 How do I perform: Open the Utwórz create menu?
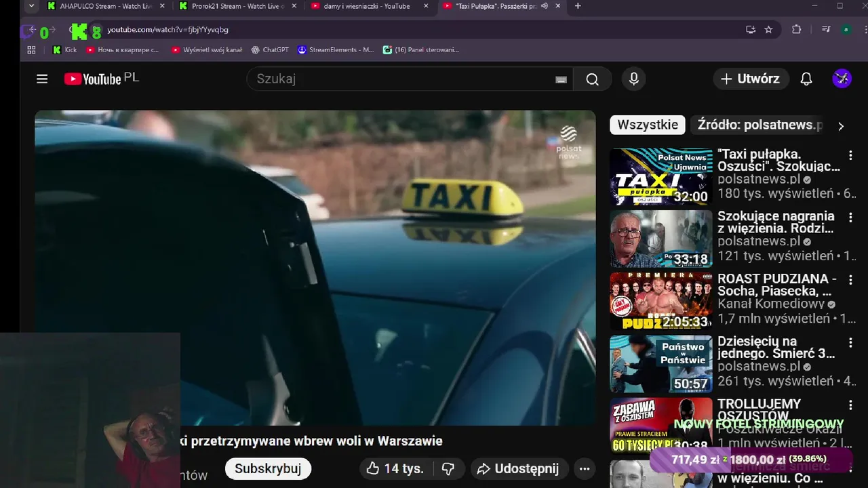(x=750, y=79)
